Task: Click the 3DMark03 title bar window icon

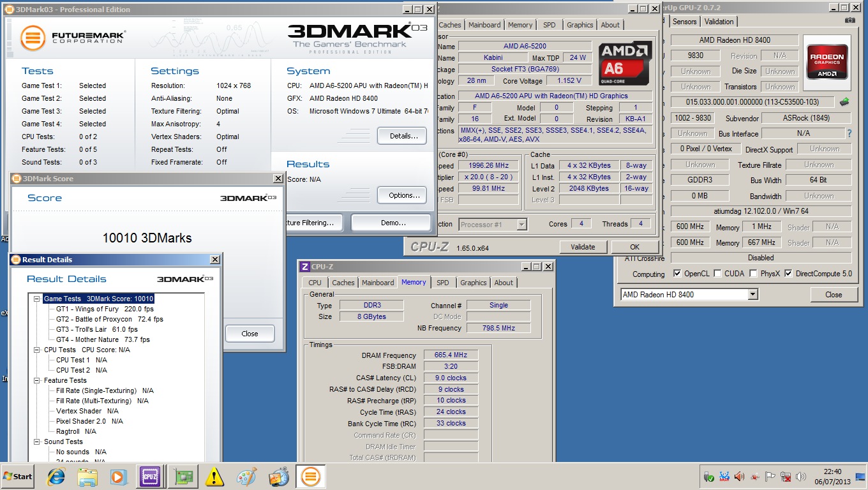Action: pyautogui.click(x=11, y=10)
